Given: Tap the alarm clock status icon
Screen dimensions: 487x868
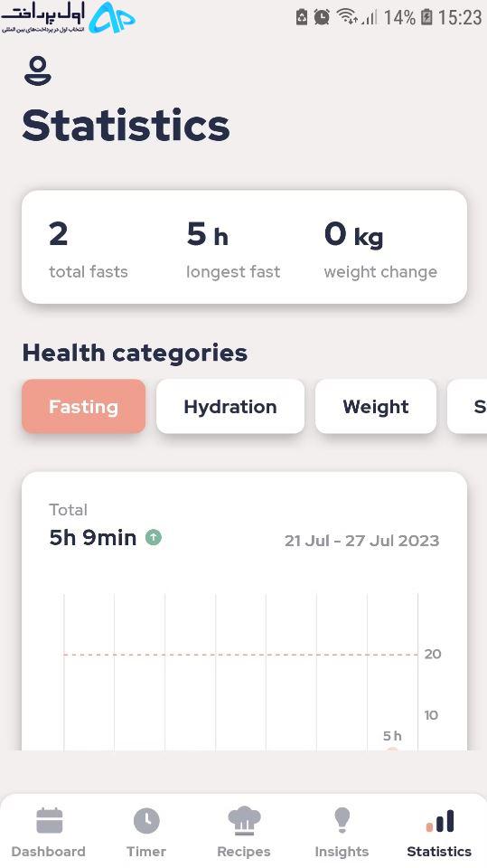Looking at the screenshot, I should [x=322, y=17].
